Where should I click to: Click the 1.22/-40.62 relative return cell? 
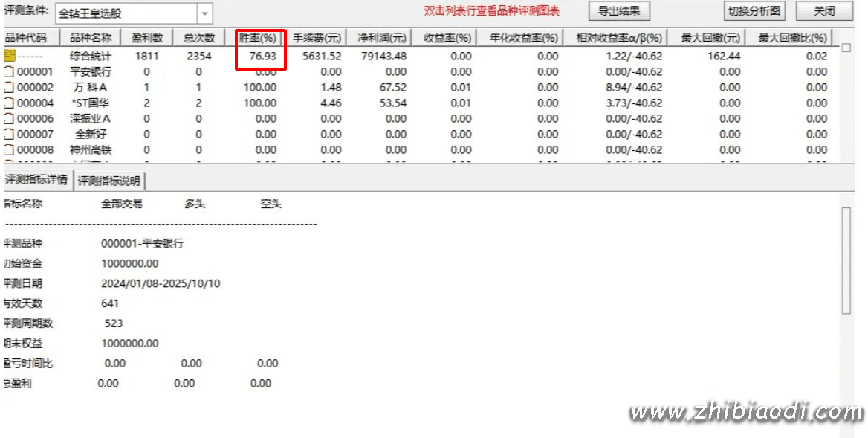point(634,56)
